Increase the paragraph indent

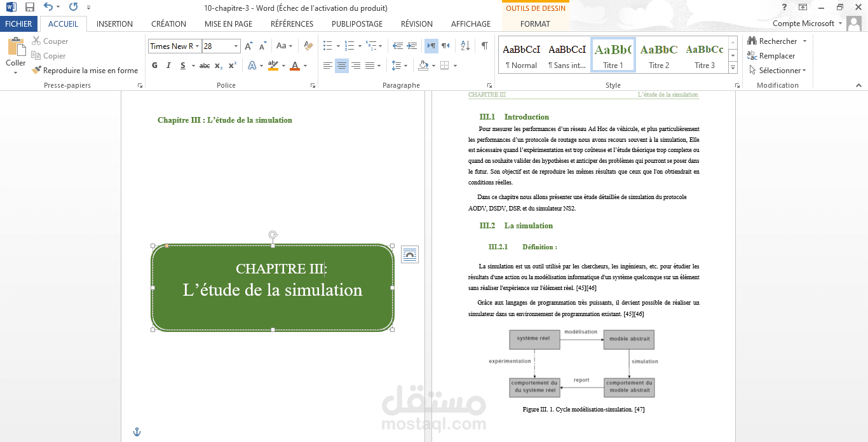click(x=412, y=46)
